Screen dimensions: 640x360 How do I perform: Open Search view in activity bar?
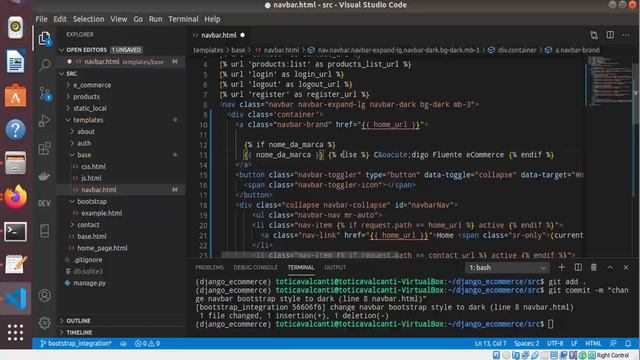pyautogui.click(x=44, y=65)
